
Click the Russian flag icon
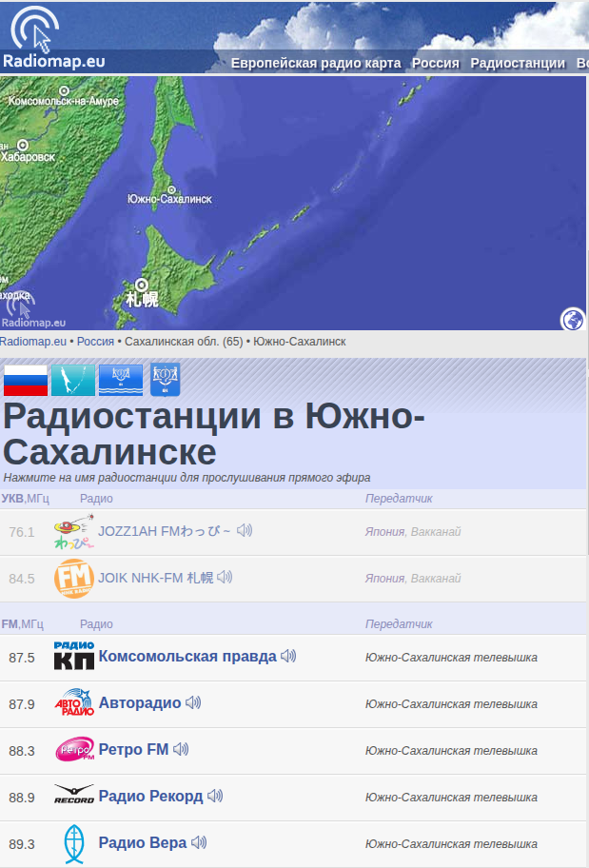coord(26,381)
